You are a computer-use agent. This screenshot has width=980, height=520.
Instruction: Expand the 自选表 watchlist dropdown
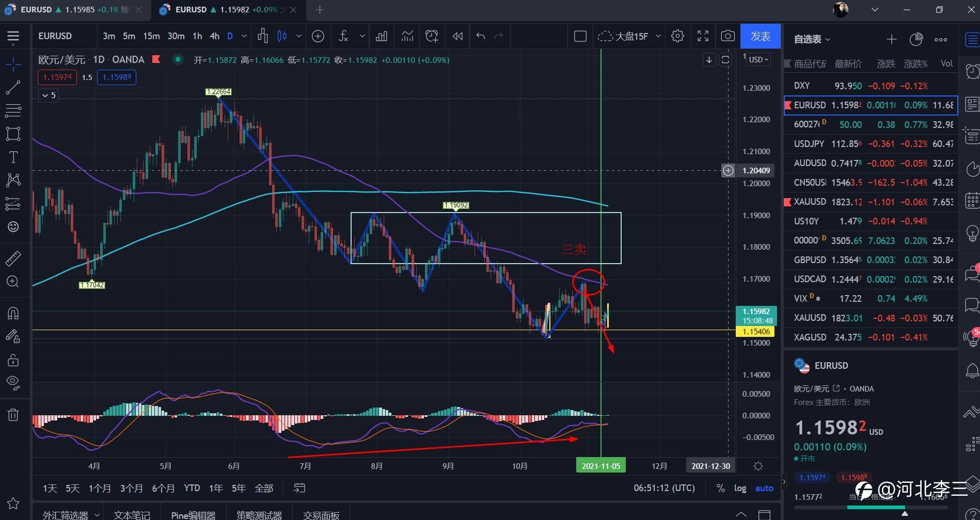coord(812,39)
